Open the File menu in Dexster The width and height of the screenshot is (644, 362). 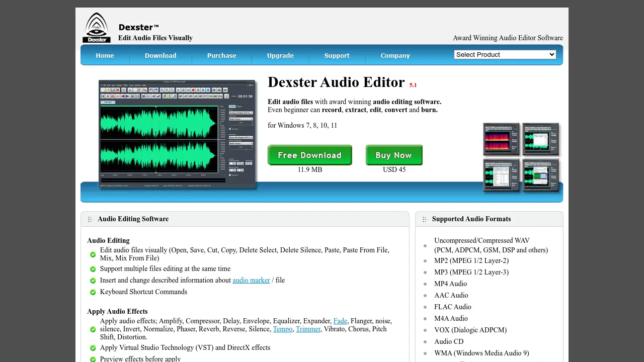(x=104, y=85)
